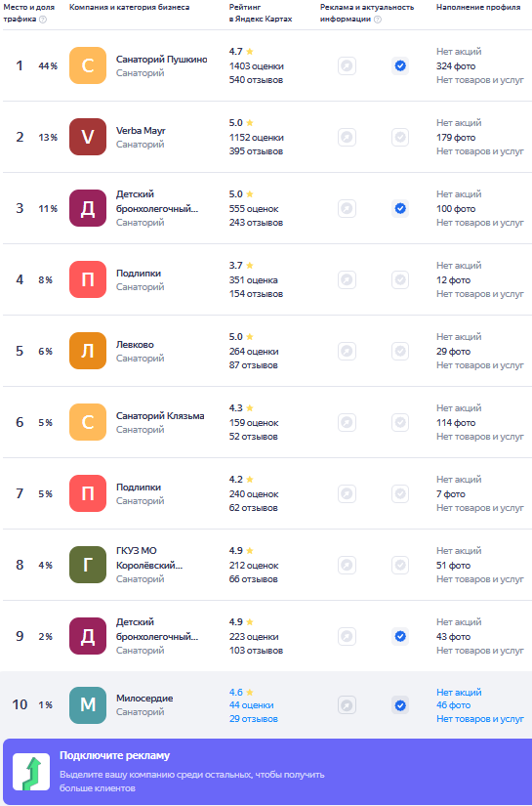The width and height of the screenshot is (532, 806).
Task: Click grey verification checkmark for Verba Mayr
Action: coord(400,137)
